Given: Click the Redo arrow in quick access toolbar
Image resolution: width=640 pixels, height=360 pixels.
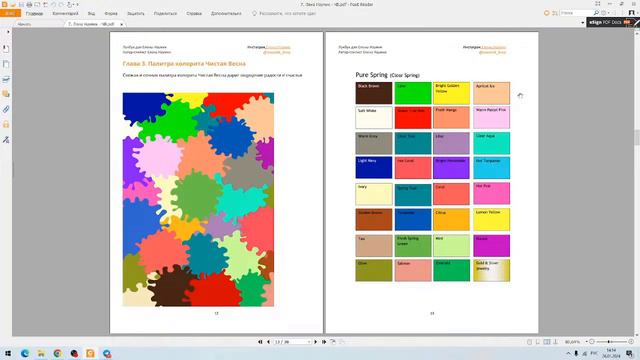Looking at the screenshot, I should (60, 4).
